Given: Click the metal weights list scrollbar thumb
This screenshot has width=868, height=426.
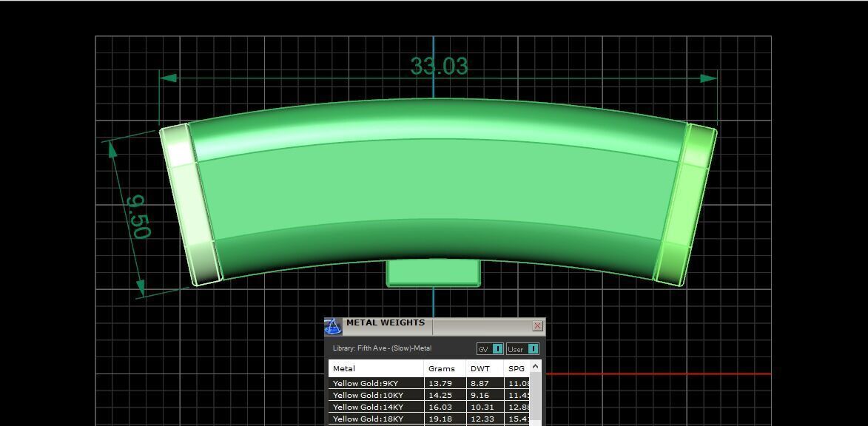Looking at the screenshot, I should pyautogui.click(x=535, y=397).
